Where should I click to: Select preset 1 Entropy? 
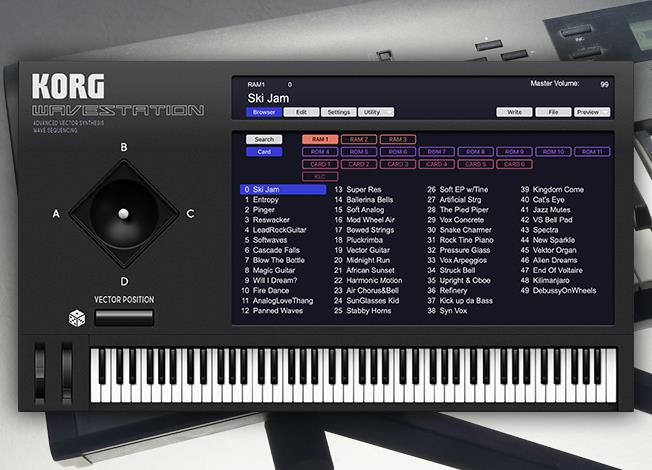pos(261,200)
